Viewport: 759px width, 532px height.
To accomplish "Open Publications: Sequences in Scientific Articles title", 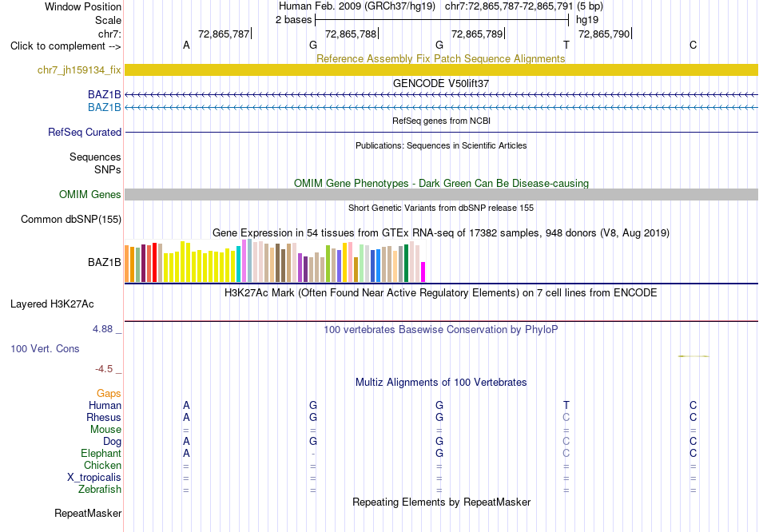I will (441, 145).
